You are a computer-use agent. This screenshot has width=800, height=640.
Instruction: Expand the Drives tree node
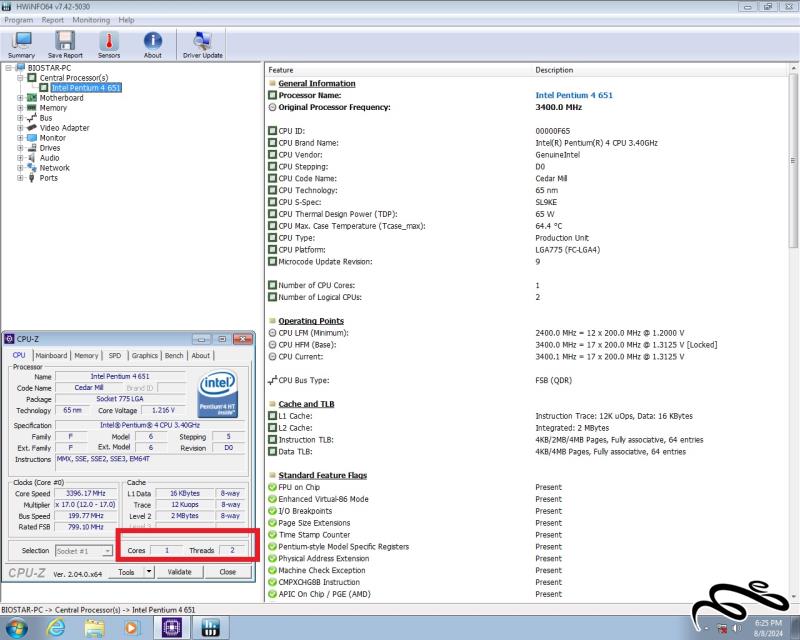tap(20, 148)
